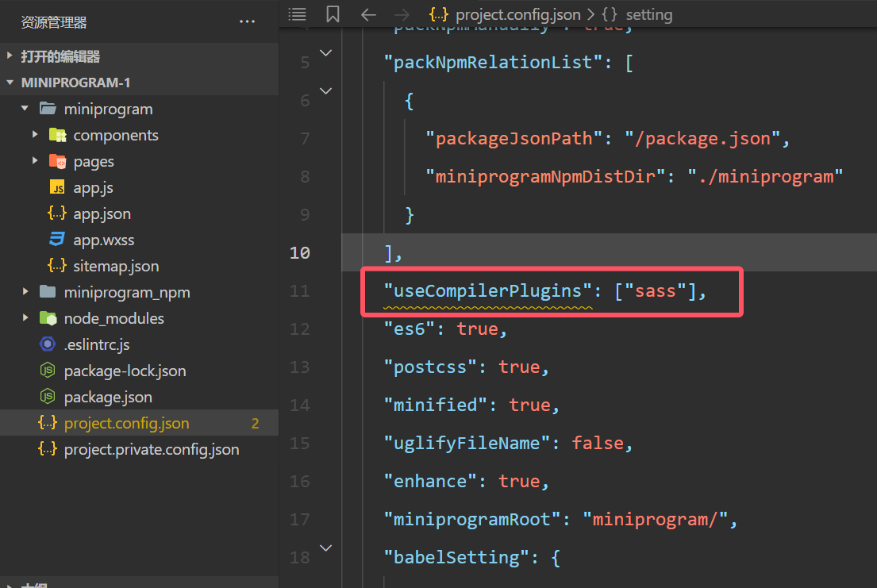Collapse the miniprogram folder
This screenshot has width=877, height=588.
(x=24, y=109)
